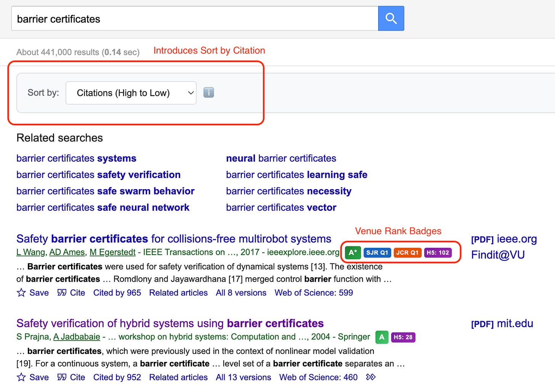The height and width of the screenshot is (392, 555).
Task: Click A* rank badge on multirobot result
Action: click(353, 252)
